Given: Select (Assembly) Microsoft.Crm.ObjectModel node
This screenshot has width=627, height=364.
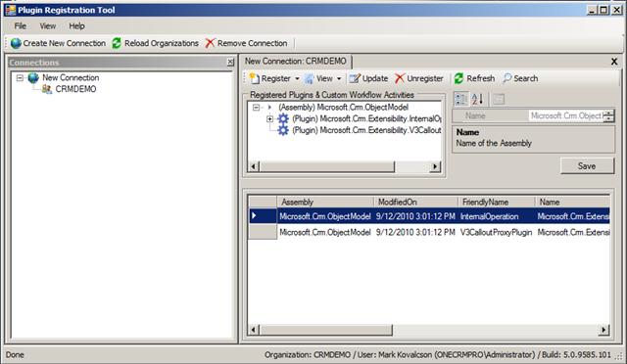Looking at the screenshot, I should (344, 107).
